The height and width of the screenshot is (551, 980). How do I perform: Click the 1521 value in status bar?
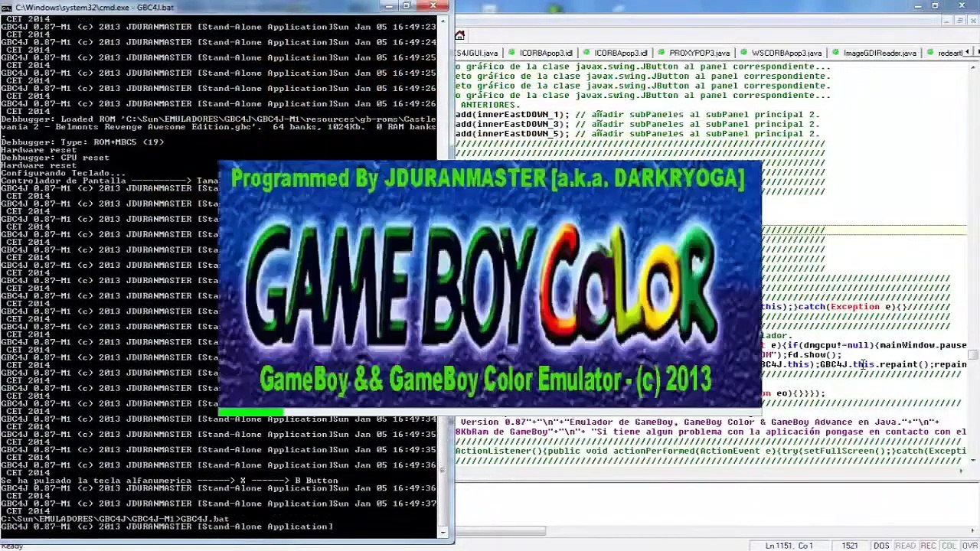click(x=849, y=546)
